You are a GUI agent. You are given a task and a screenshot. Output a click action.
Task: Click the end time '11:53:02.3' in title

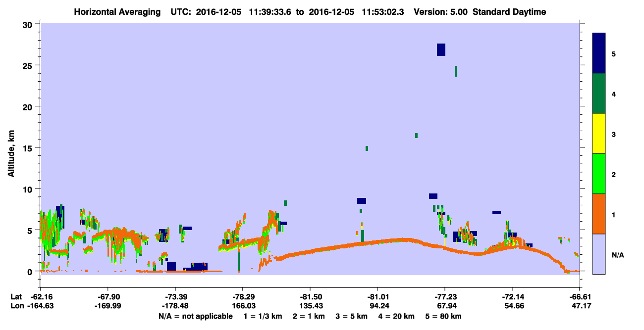(383, 12)
